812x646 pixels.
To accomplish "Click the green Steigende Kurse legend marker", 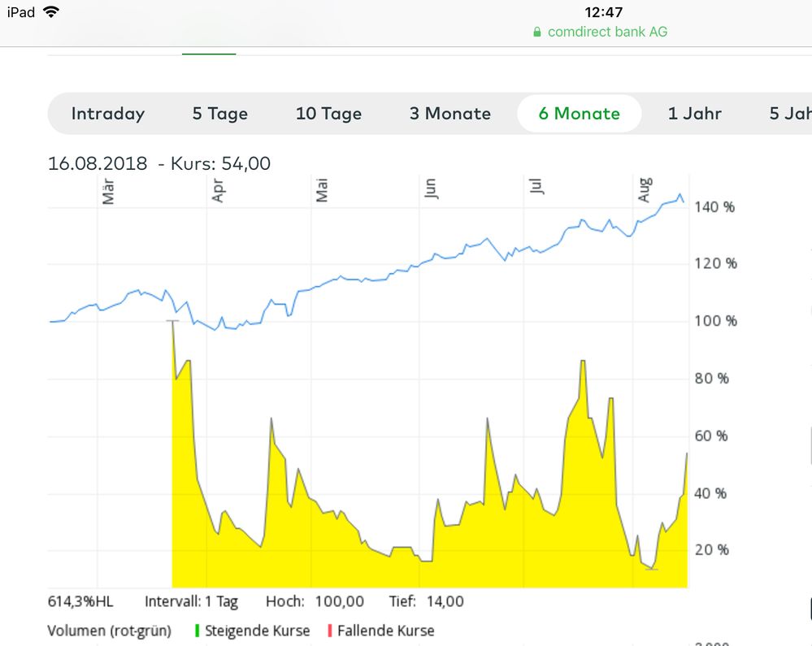I will pos(198,631).
